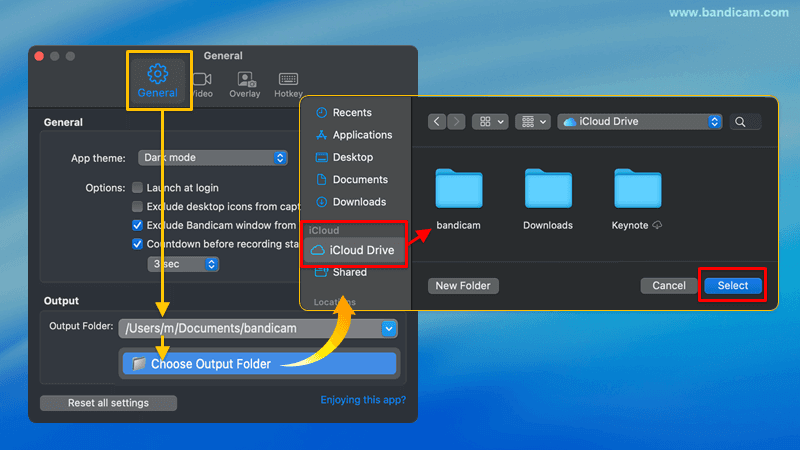Enable Launch at login checkbox
This screenshot has width=800, height=450.
(x=137, y=188)
